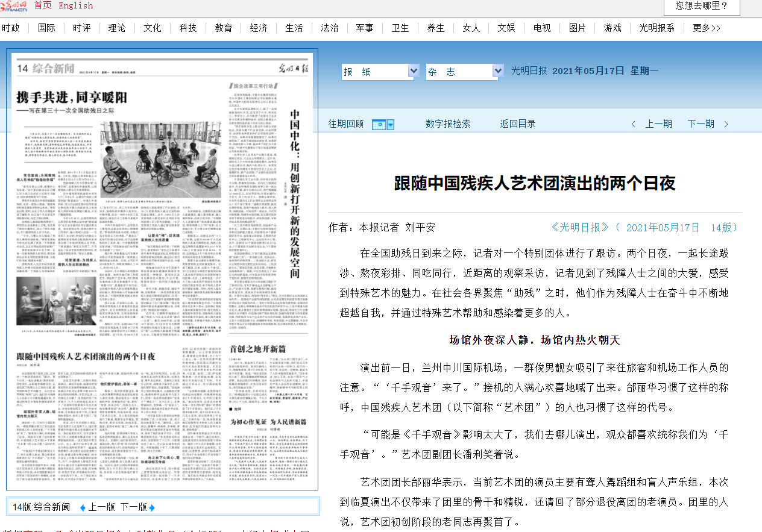Return to index via 返回目录
This screenshot has width=762, height=532.
(517, 124)
